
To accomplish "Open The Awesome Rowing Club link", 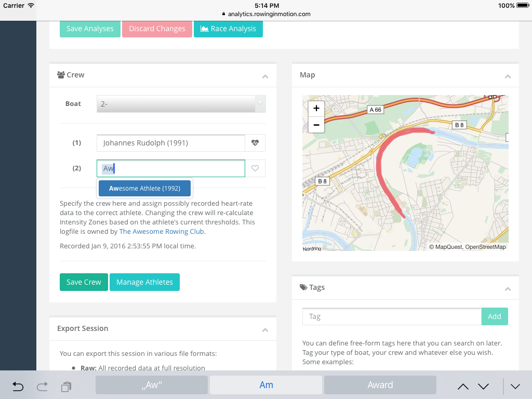I will 162,232.
